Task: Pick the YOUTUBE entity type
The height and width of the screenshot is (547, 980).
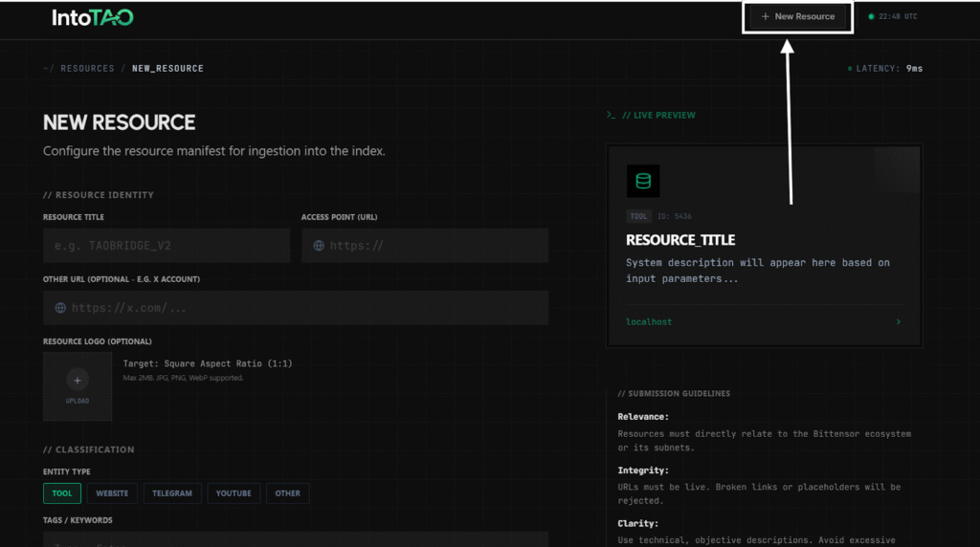Action: point(233,493)
